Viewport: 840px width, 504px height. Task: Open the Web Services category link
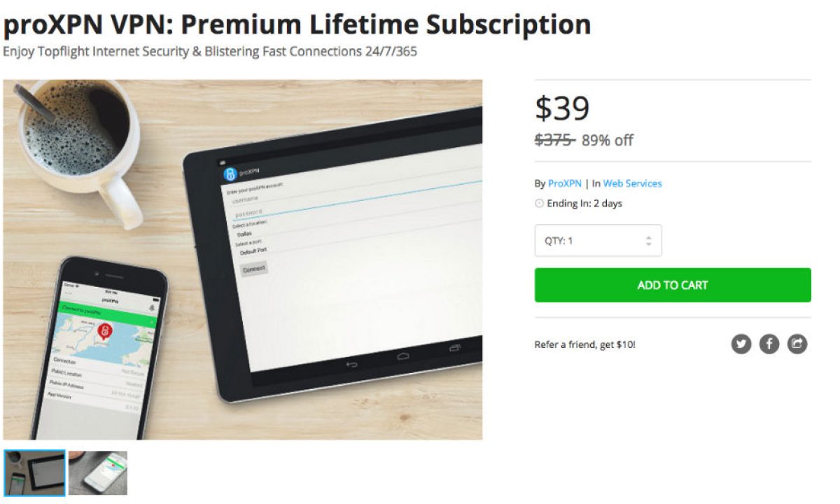[x=632, y=183]
